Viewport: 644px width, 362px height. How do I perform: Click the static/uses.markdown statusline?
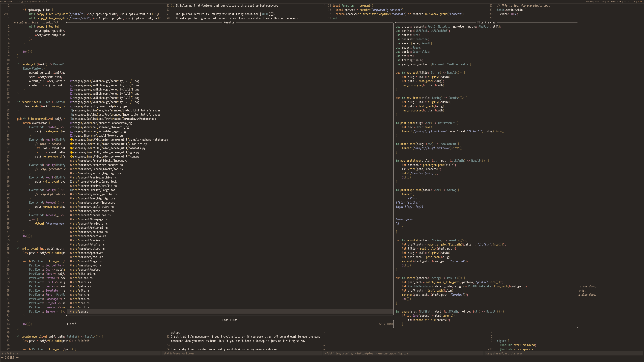[179, 353]
